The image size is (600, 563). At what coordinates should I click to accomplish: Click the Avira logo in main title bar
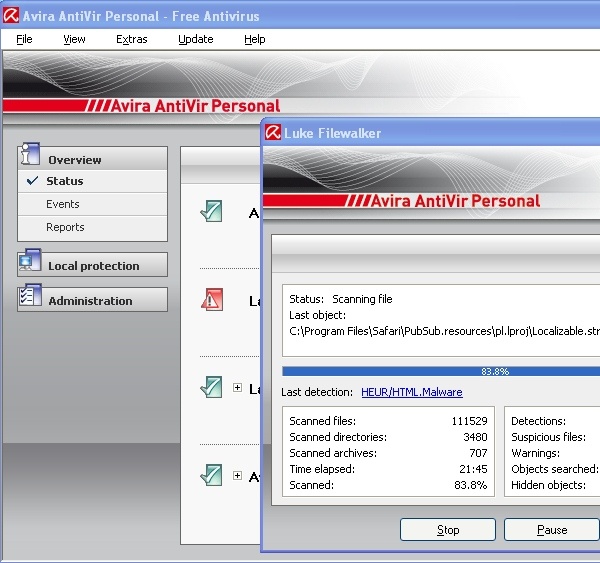pyautogui.click(x=11, y=16)
